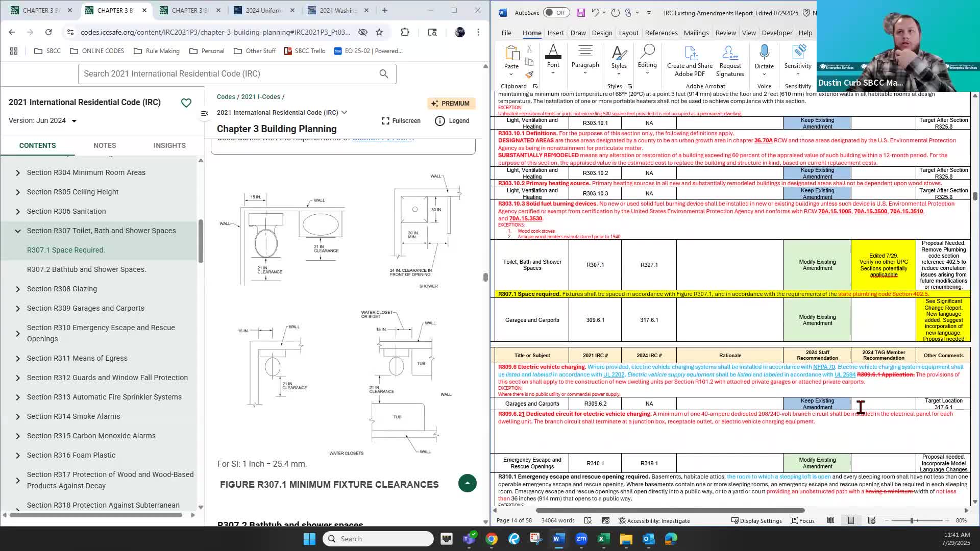The height and width of the screenshot is (551, 980).
Task: Toggle Fullscreen view of chapter
Action: pyautogui.click(x=401, y=121)
